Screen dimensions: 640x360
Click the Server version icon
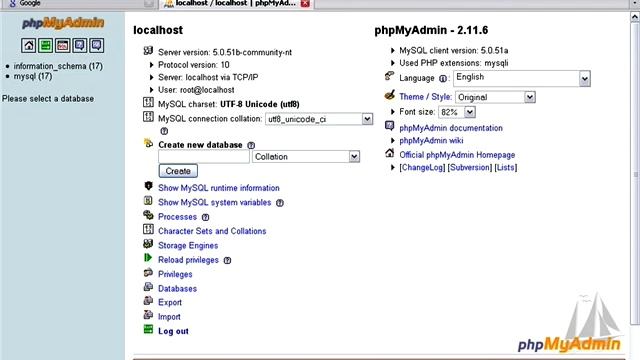point(148,51)
